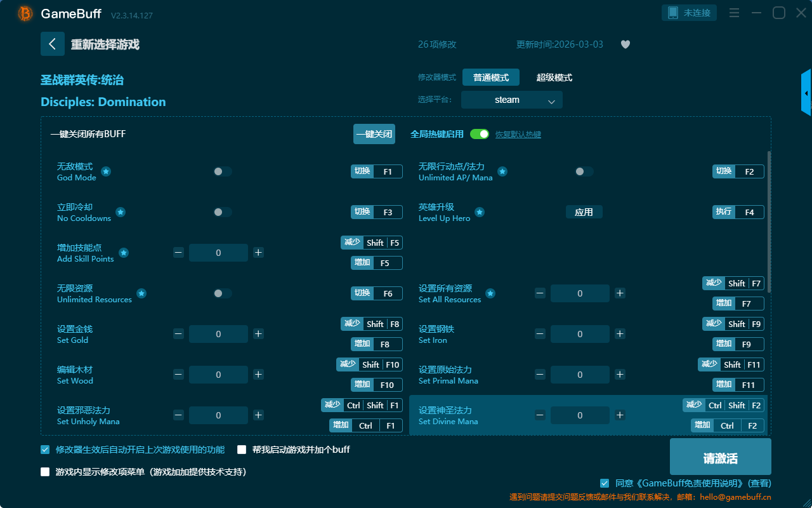Click the Add Skill Points value field

click(218, 253)
